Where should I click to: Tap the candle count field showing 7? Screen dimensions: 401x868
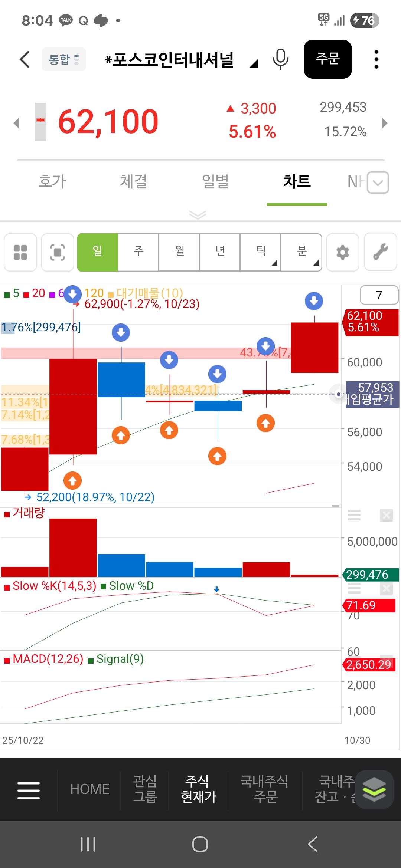(x=379, y=295)
